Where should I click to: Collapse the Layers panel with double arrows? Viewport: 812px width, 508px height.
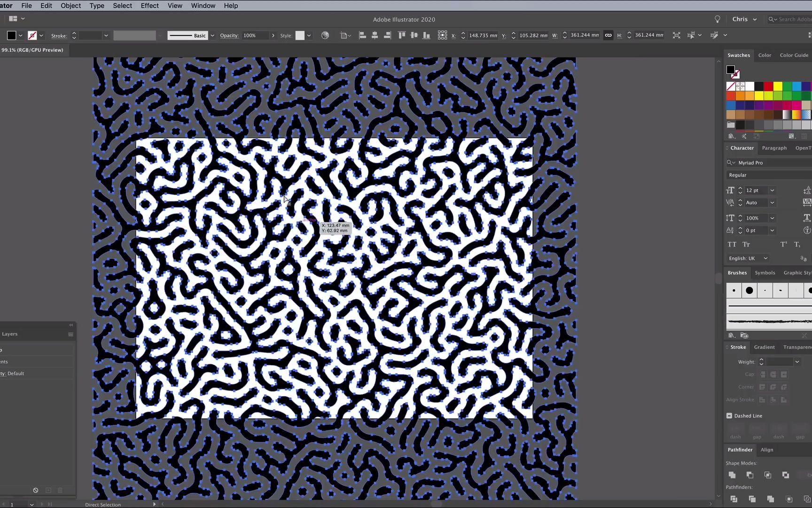(x=71, y=325)
